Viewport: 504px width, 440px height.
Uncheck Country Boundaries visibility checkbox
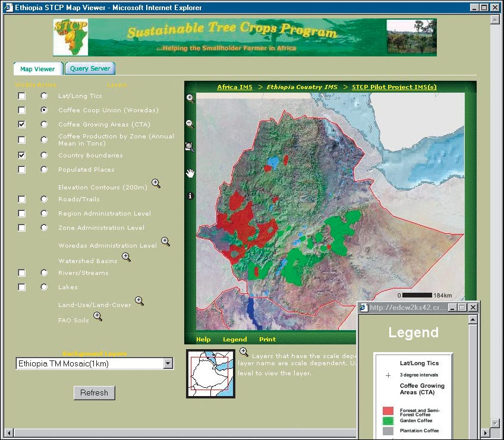point(21,155)
